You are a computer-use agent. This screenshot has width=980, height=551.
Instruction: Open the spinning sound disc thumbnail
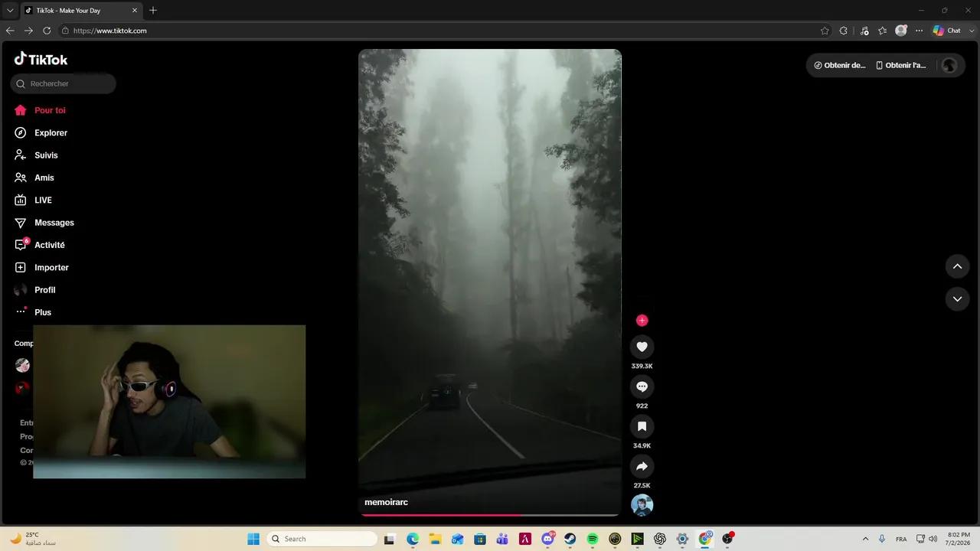click(642, 505)
